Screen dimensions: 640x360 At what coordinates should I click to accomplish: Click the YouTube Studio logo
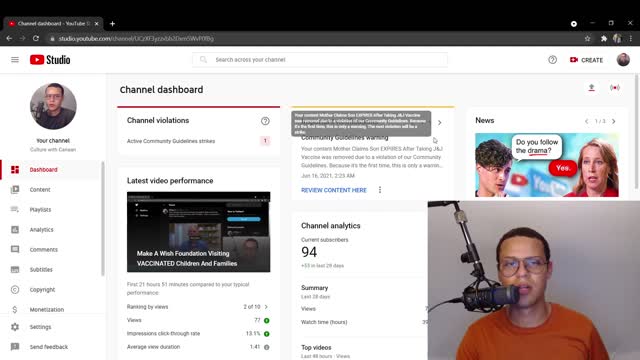pos(50,60)
